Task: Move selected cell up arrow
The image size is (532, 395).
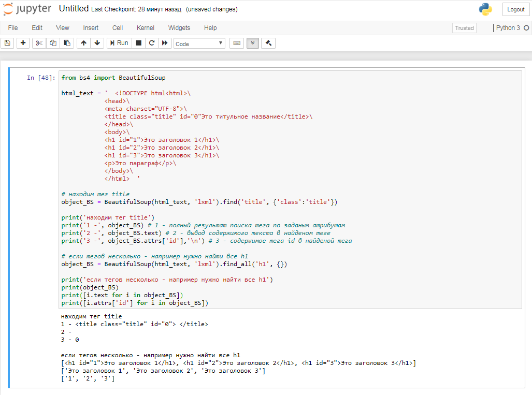Action: point(83,43)
